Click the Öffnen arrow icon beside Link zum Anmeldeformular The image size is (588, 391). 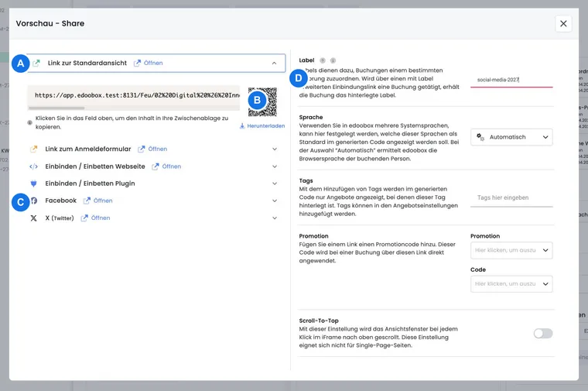click(142, 149)
